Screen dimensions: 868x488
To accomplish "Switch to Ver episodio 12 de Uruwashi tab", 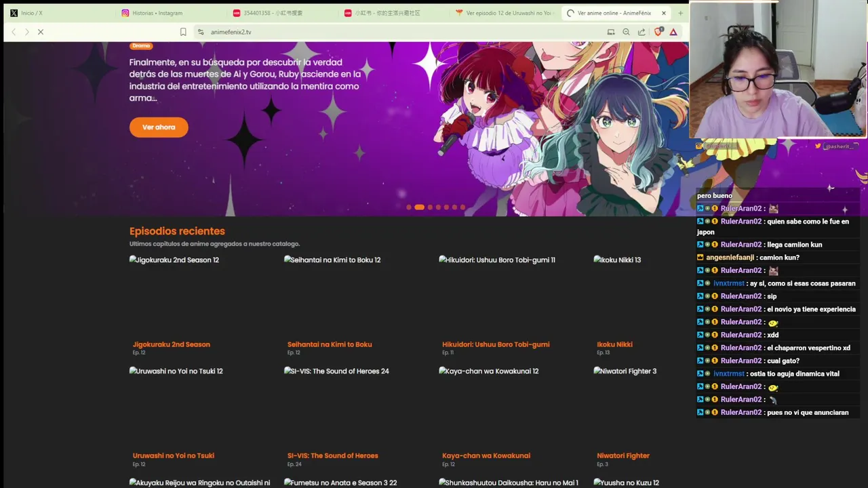I will pyautogui.click(x=504, y=13).
